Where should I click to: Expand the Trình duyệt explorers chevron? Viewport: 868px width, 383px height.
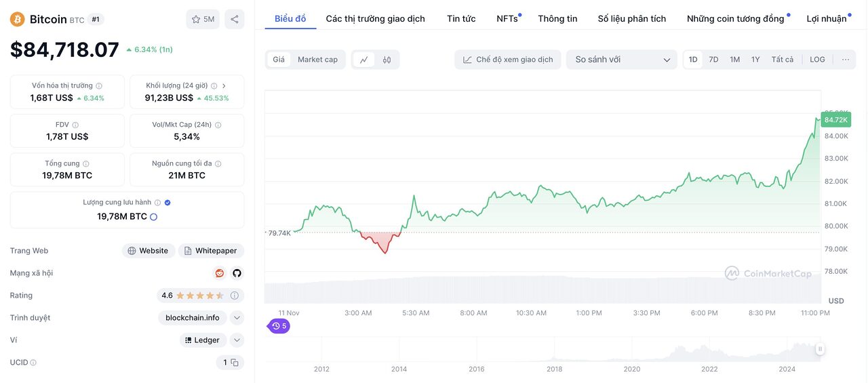tap(237, 318)
